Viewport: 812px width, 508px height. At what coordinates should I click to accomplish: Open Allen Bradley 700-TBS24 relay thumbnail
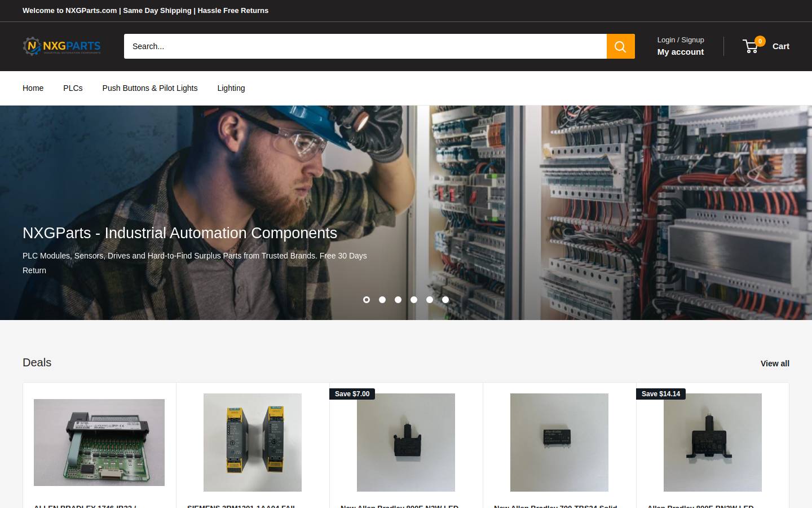pos(559,443)
